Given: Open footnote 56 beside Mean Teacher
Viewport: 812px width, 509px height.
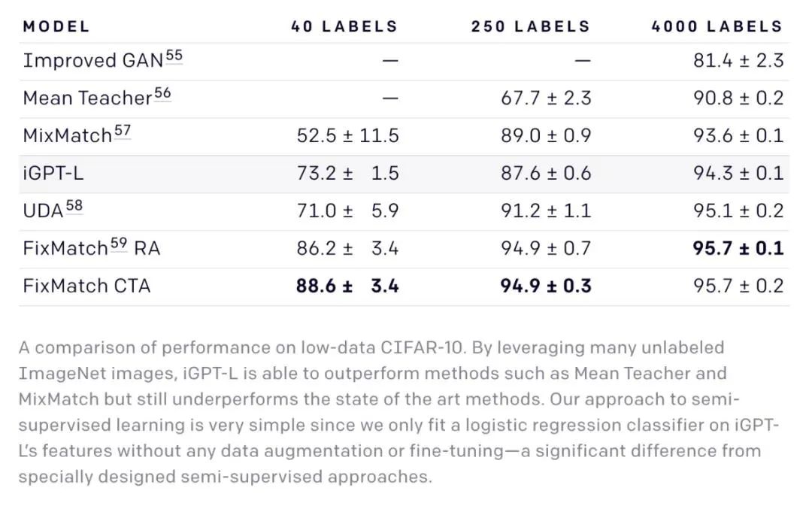Looking at the screenshot, I should click(162, 94).
